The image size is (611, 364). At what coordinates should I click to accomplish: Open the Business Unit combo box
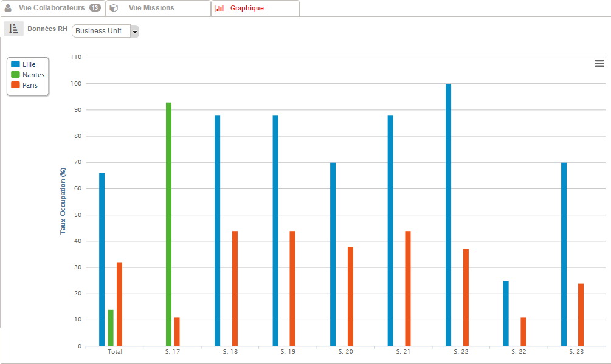[101, 31]
